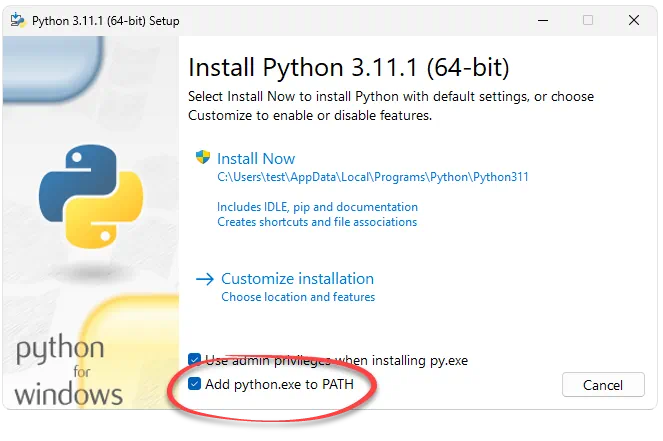Open Customize installation
This screenshot has height=441, width=663.
(297, 279)
